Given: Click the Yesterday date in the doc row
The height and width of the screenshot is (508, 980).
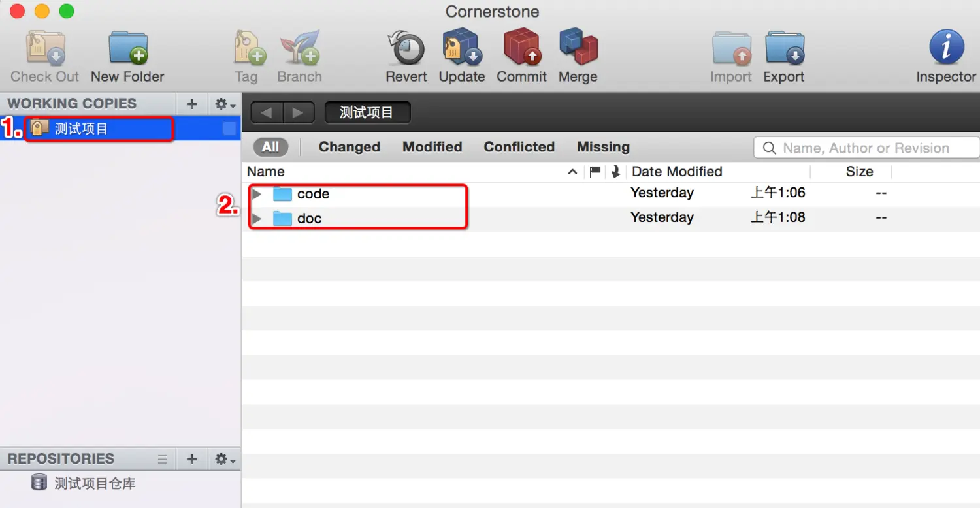Looking at the screenshot, I should pos(662,217).
